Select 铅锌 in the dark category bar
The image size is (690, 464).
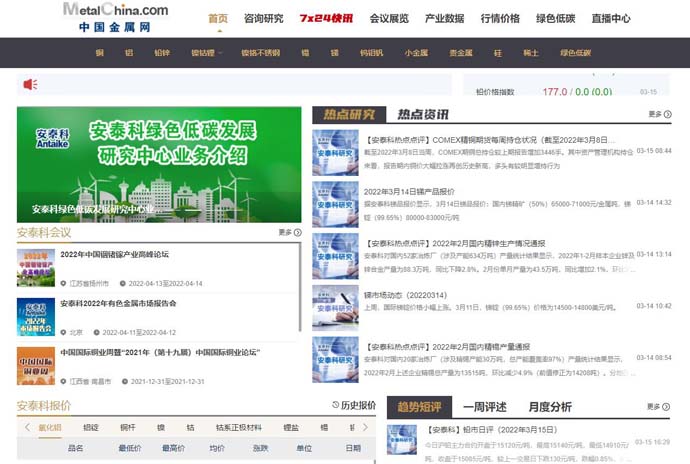(x=162, y=53)
